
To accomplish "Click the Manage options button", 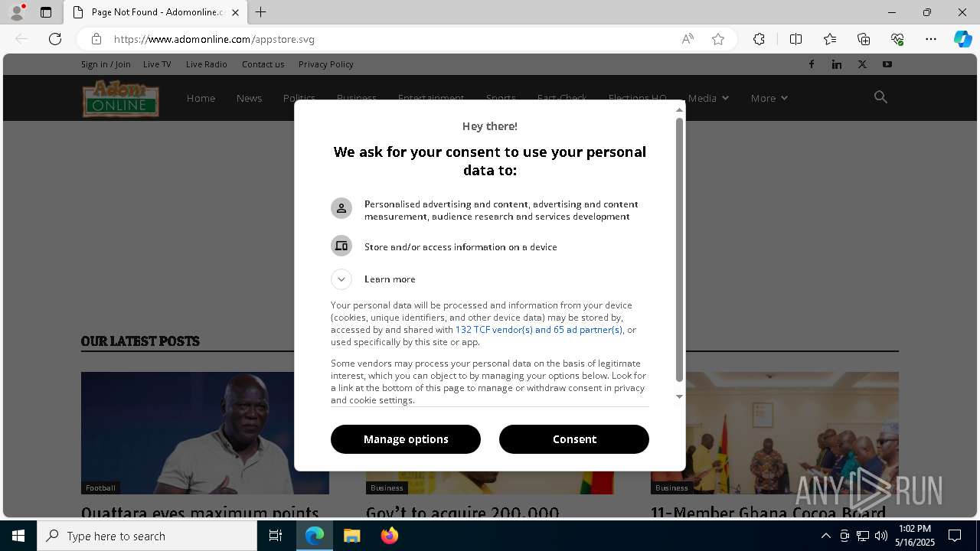I will [x=406, y=439].
